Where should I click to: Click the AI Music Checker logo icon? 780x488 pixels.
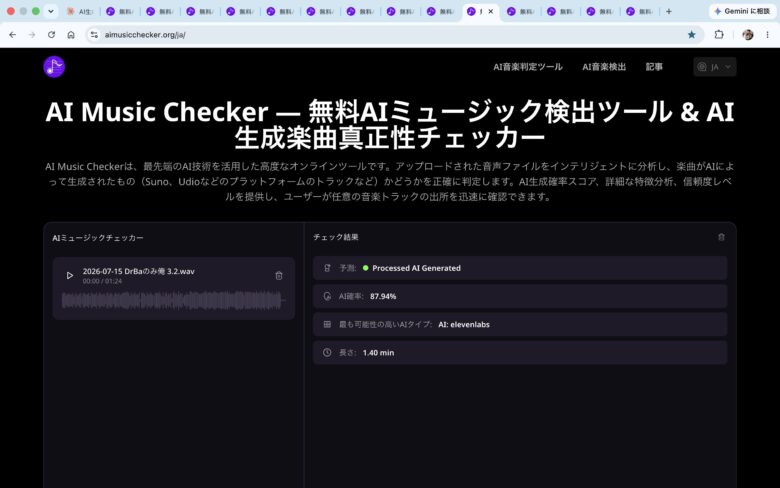click(54, 67)
